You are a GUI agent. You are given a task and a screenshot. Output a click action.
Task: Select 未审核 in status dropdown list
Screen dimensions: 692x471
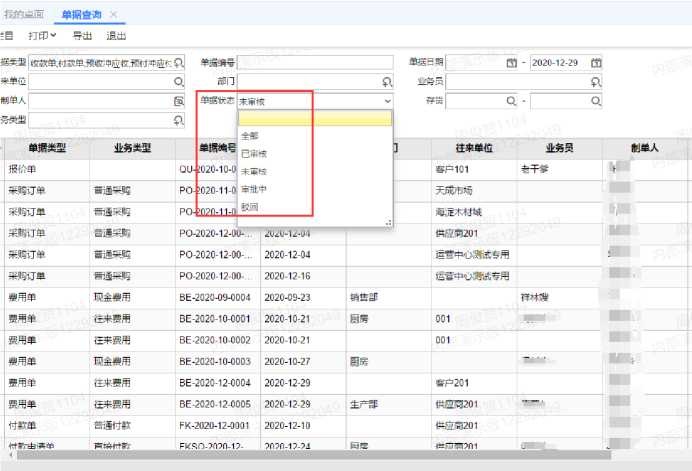click(x=254, y=171)
